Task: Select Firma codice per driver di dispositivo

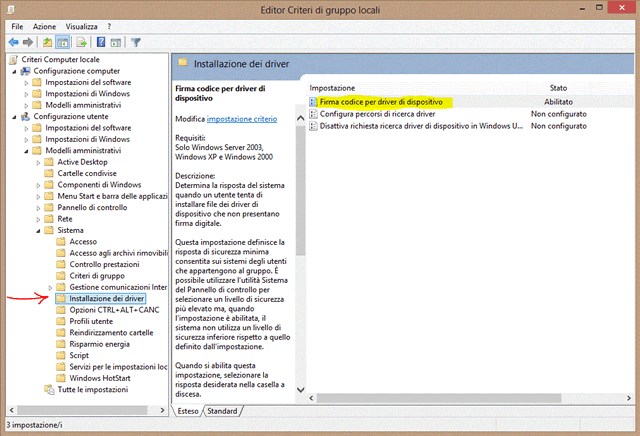Action: [x=381, y=102]
